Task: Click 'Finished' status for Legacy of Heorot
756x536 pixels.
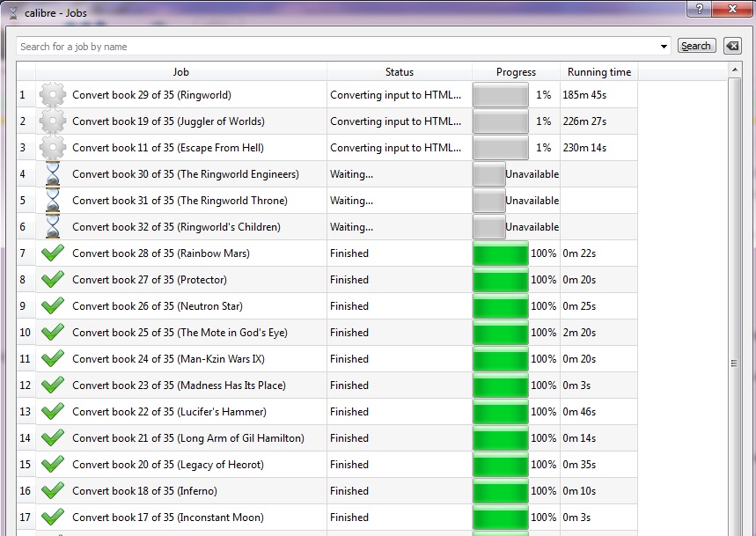Action: point(349,464)
